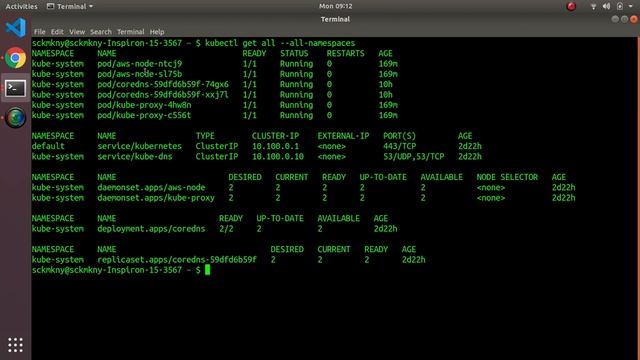Click the Terminal window title text

click(335, 19)
